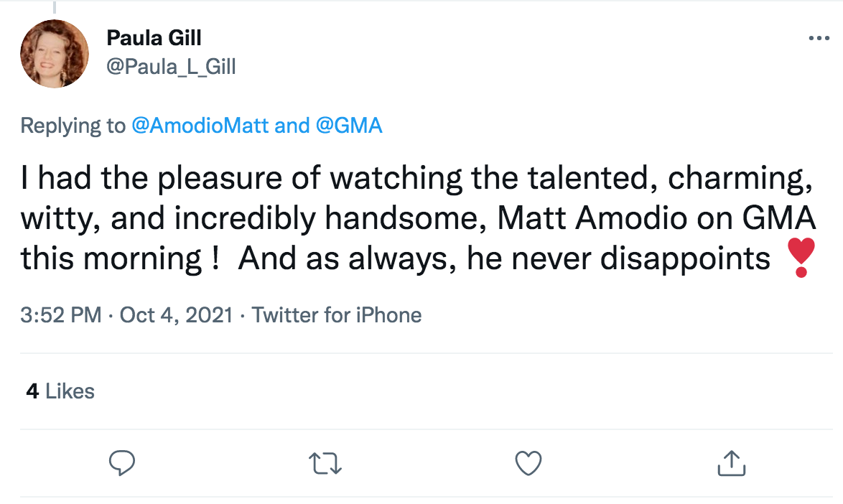Click the @Paula_L_Gill handle
The image size is (843, 504).
click(171, 67)
